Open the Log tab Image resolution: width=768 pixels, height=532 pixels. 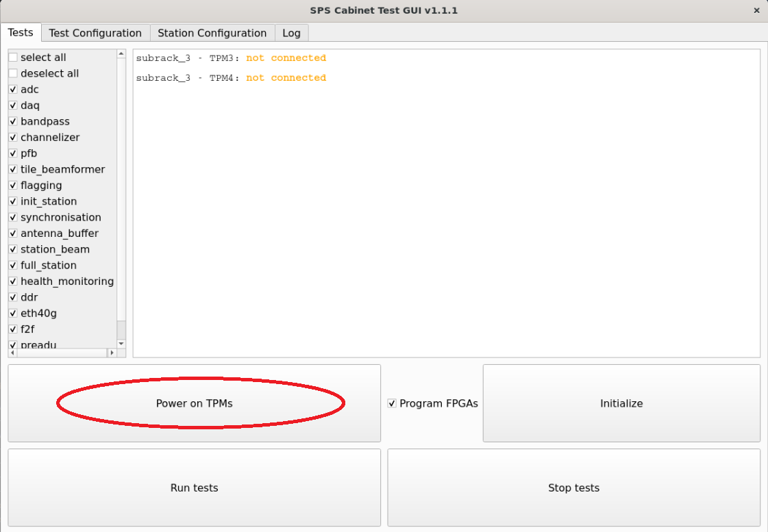coord(291,33)
